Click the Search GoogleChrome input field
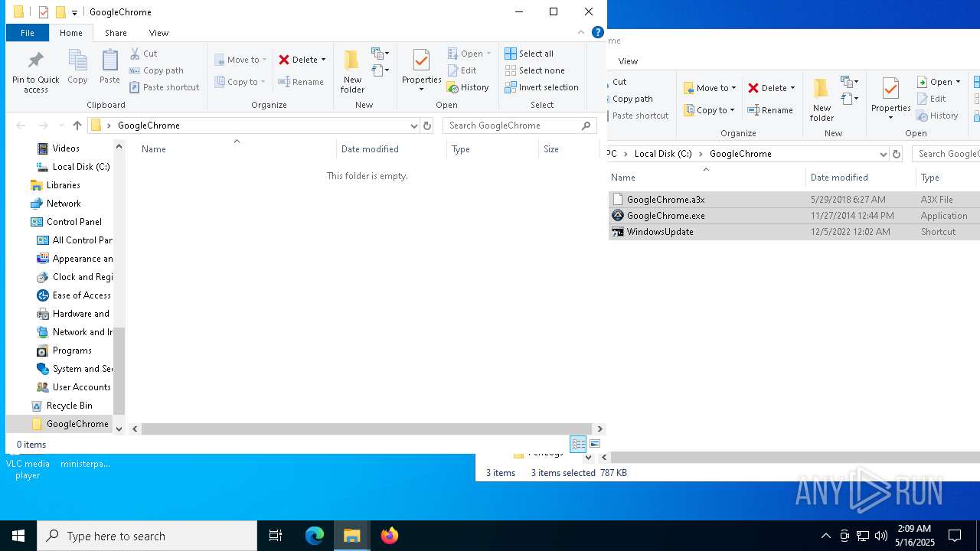The height and width of the screenshot is (551, 980). tap(511, 126)
